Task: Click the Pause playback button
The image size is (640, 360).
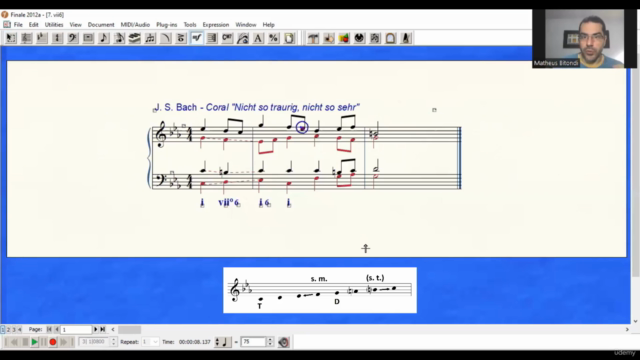Action: (x=44, y=342)
